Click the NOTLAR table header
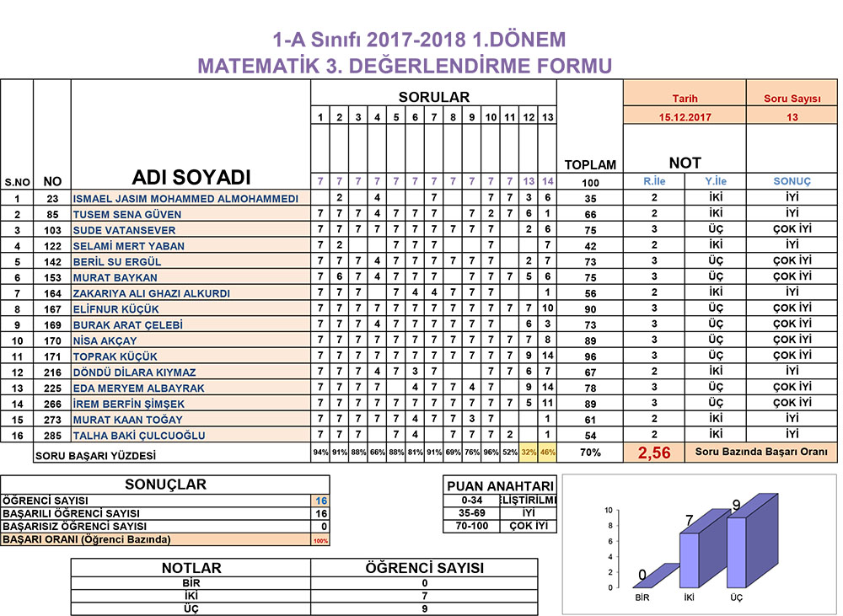843x616 pixels. click(191, 568)
